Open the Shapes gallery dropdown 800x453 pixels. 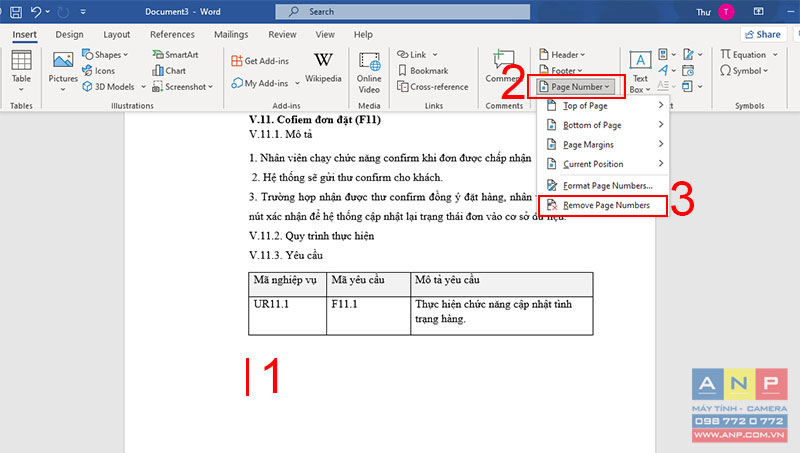(x=105, y=54)
